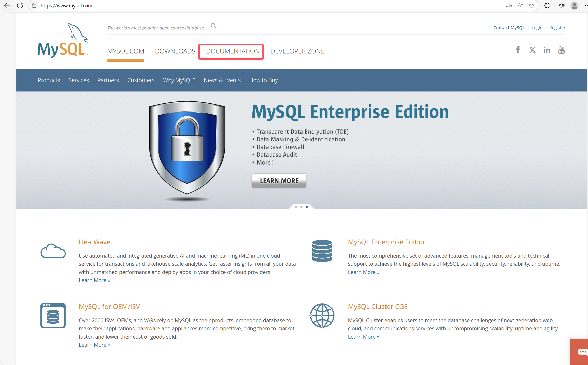This screenshot has width=588, height=365.
Task: Open MySQL's LinkedIn icon
Action: click(x=547, y=50)
